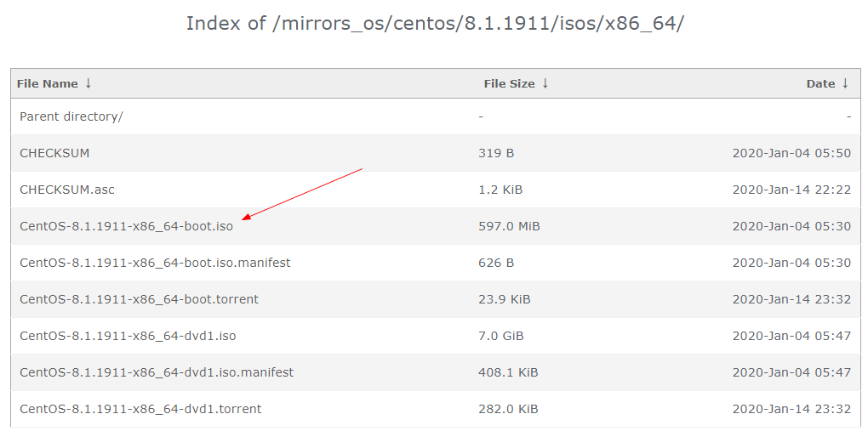The height and width of the screenshot is (431, 868).
Task: Sort listing by File Name header
Action: click(48, 83)
